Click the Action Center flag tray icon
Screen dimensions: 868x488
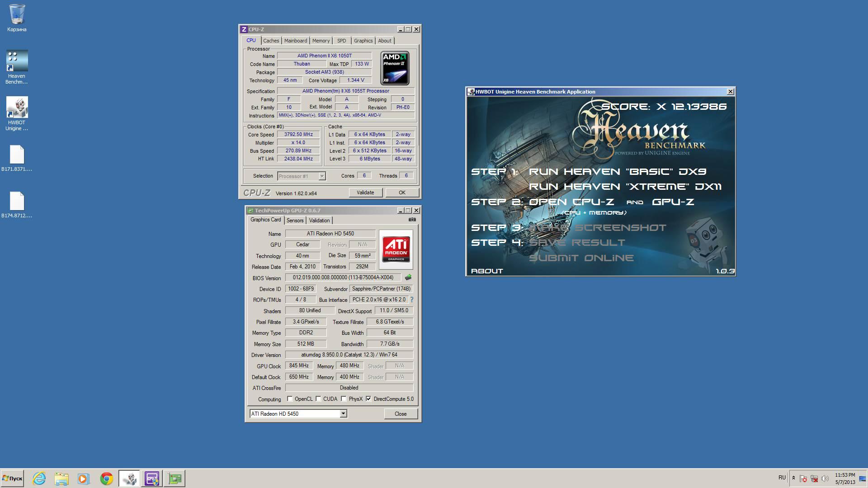803,479
